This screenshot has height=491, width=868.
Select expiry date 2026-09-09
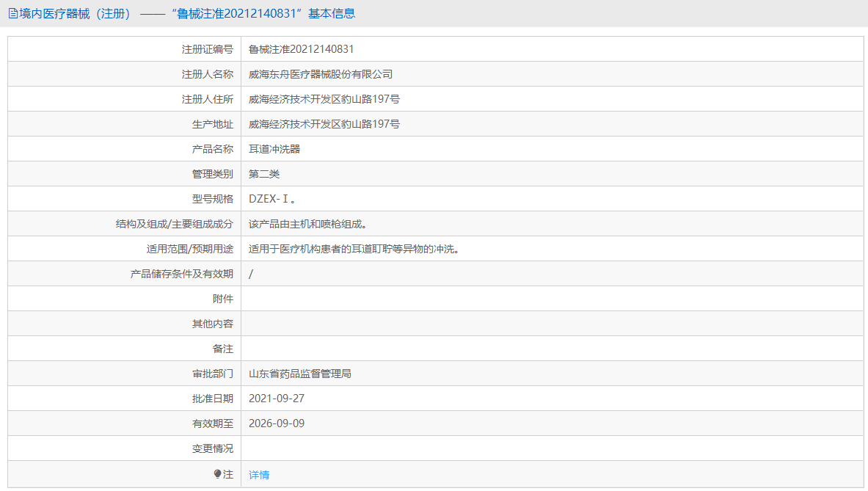(x=276, y=423)
